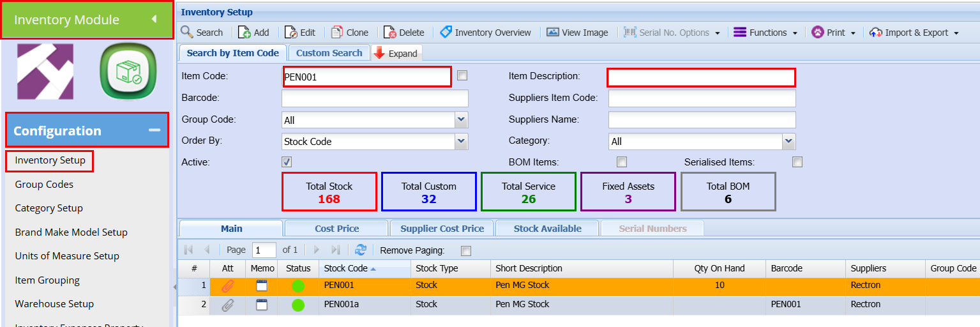Image resolution: width=980 pixels, height=327 pixels.
Task: Click the Suppliers Item Code field
Action: click(702, 98)
